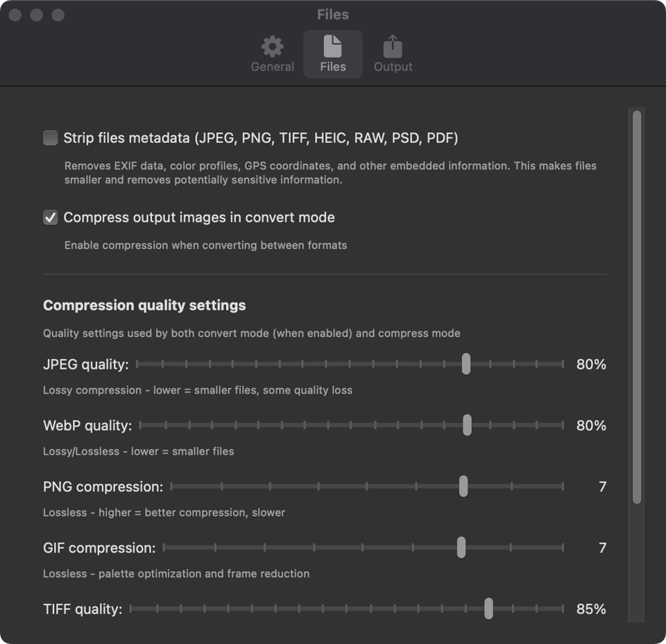Click the red close window button
Screen dimensions: 666x644
(x=15, y=15)
